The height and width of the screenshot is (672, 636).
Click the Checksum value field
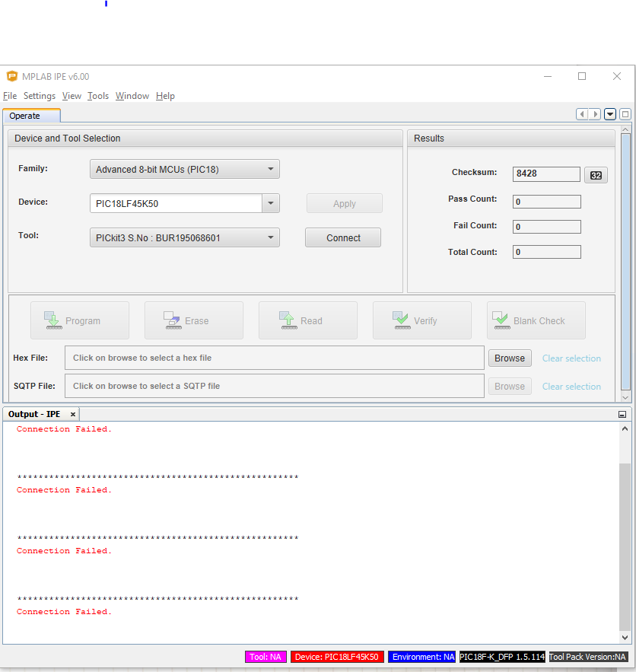coord(546,174)
